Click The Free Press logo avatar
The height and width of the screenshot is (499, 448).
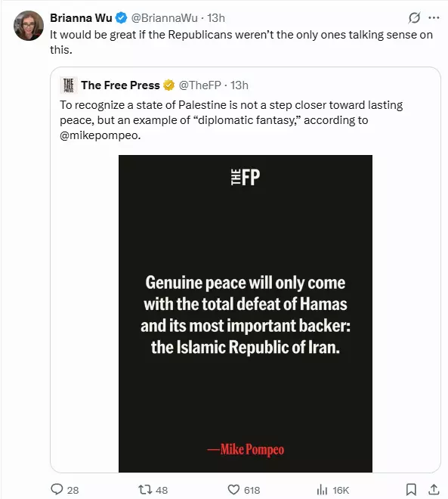tap(68, 85)
